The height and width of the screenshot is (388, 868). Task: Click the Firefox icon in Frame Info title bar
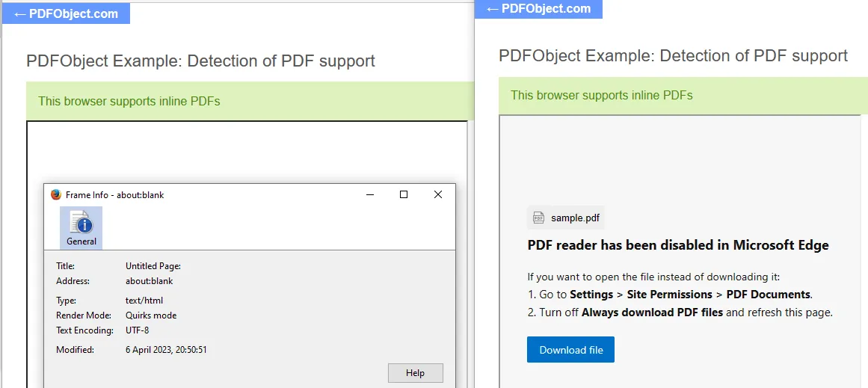tap(56, 195)
